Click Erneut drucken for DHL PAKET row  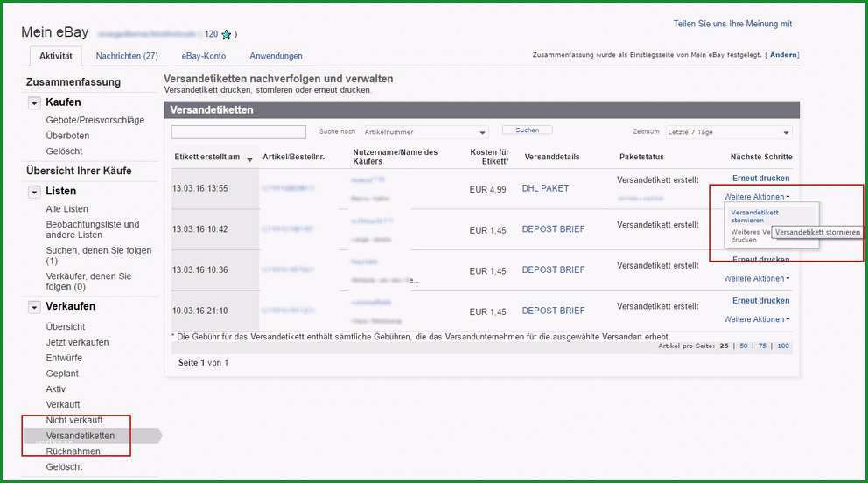pyautogui.click(x=760, y=178)
